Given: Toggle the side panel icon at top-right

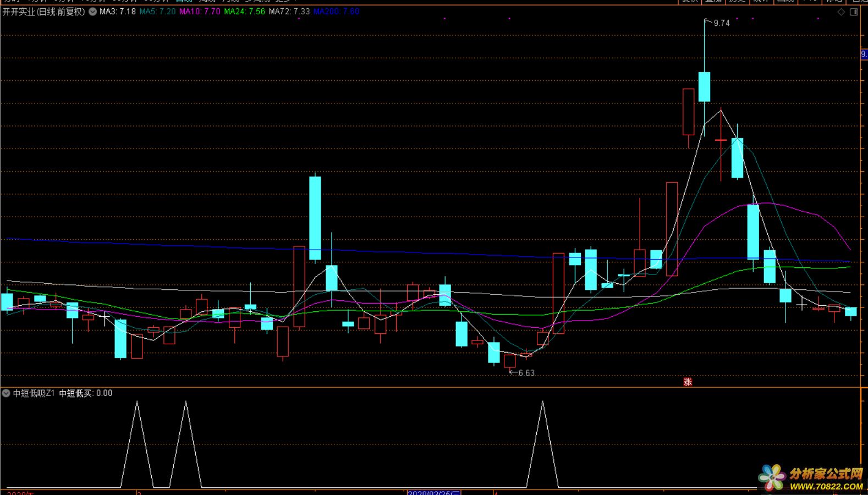Looking at the screenshot, I should (854, 12).
